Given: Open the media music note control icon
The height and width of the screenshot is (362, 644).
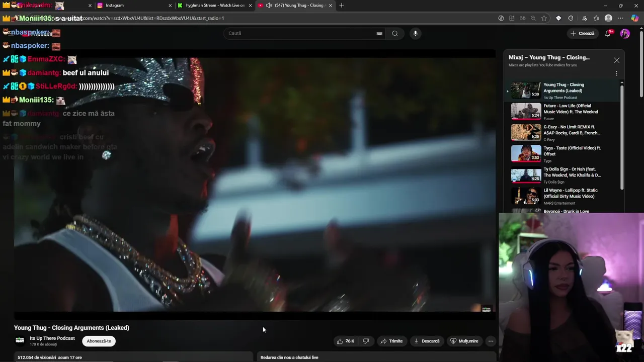Looking at the screenshot, I should point(584,18).
